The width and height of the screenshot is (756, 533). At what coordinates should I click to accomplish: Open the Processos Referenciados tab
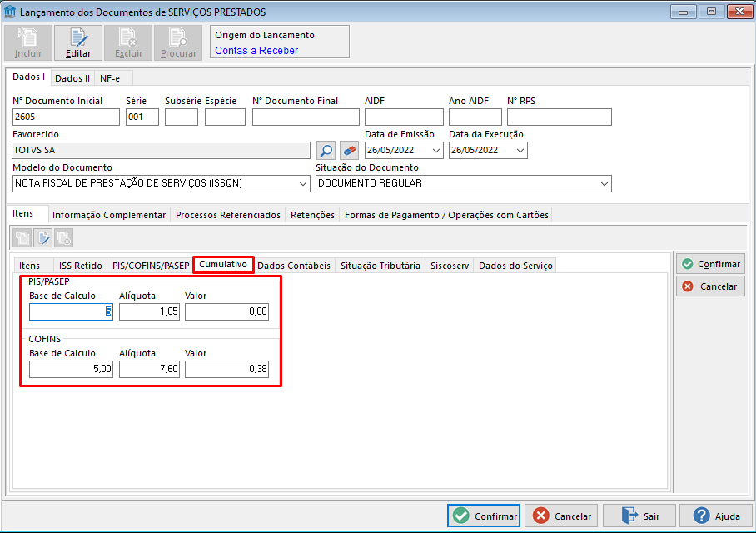[x=228, y=215]
